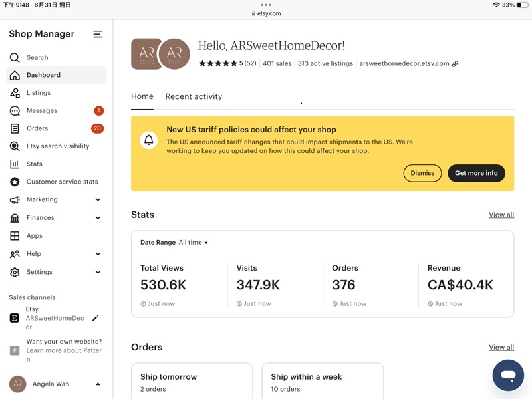Expand the Marketing submenu chevron
532x399 pixels.
[x=98, y=199]
